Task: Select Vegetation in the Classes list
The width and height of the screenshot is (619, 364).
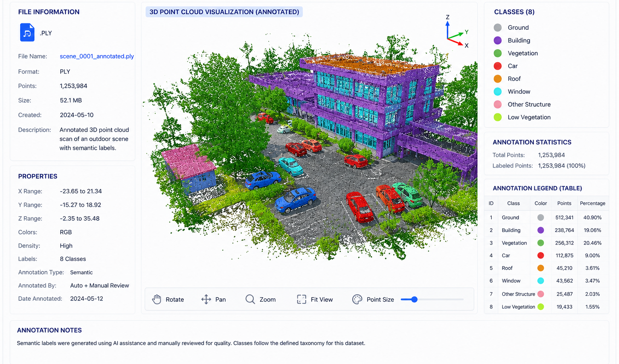Action: click(523, 53)
